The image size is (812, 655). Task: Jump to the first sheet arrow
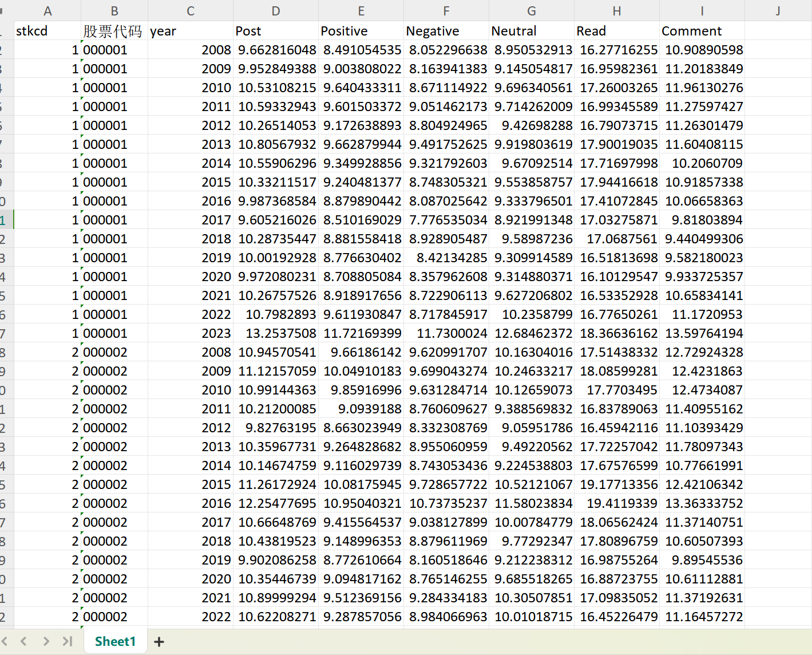pos(5,641)
